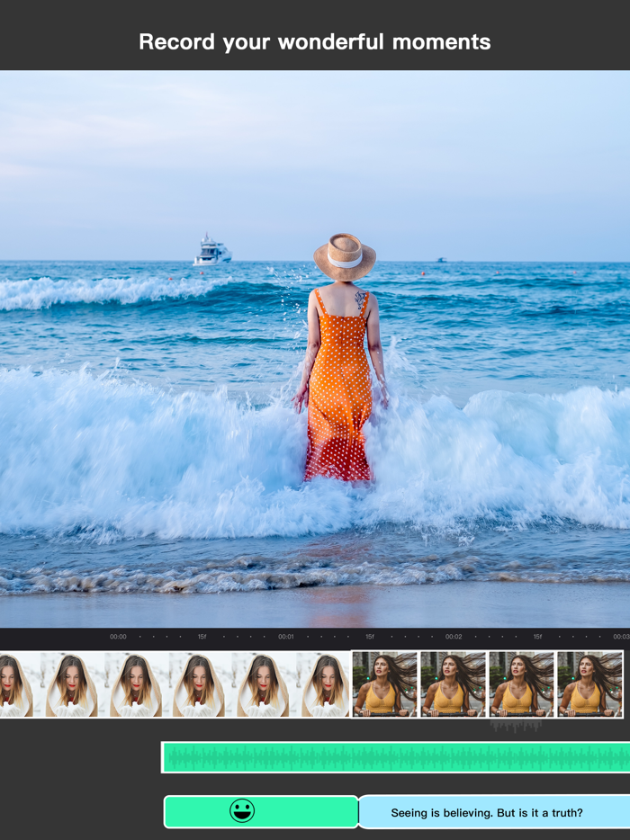Screen dimensions: 630x840
Task: Select the "Seeing is believing" text clip
Action: (494, 812)
